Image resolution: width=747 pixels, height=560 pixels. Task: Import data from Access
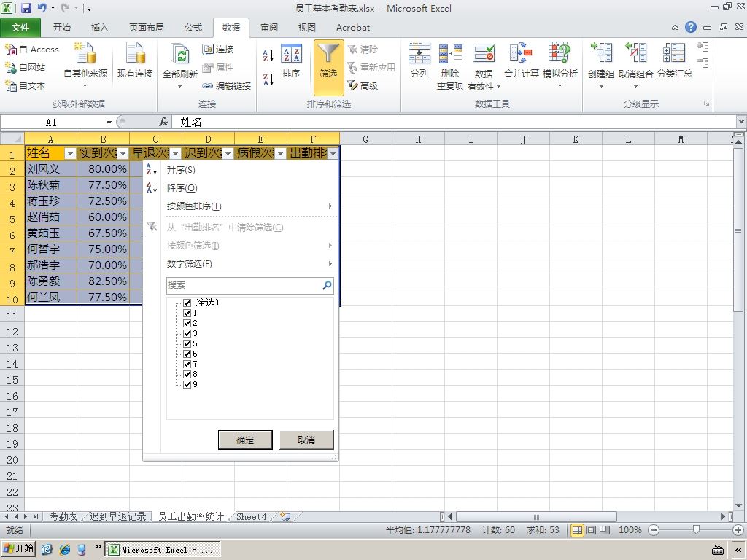pos(32,49)
